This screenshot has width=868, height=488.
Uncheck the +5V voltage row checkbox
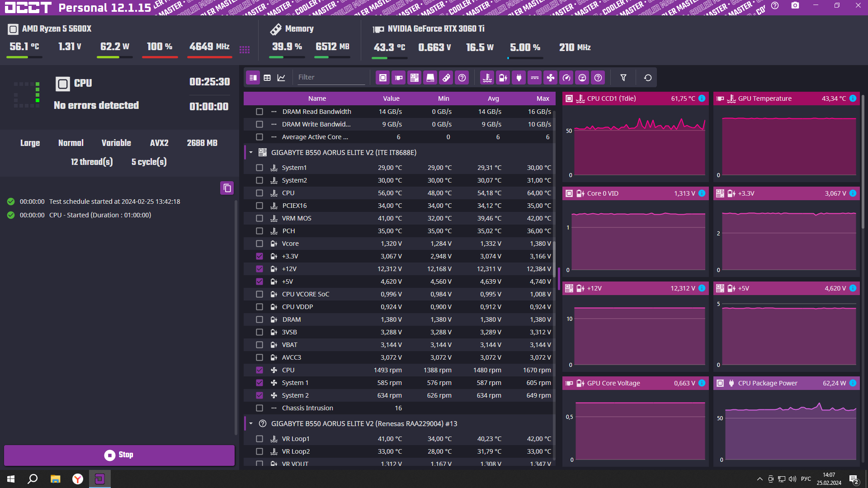pos(259,282)
